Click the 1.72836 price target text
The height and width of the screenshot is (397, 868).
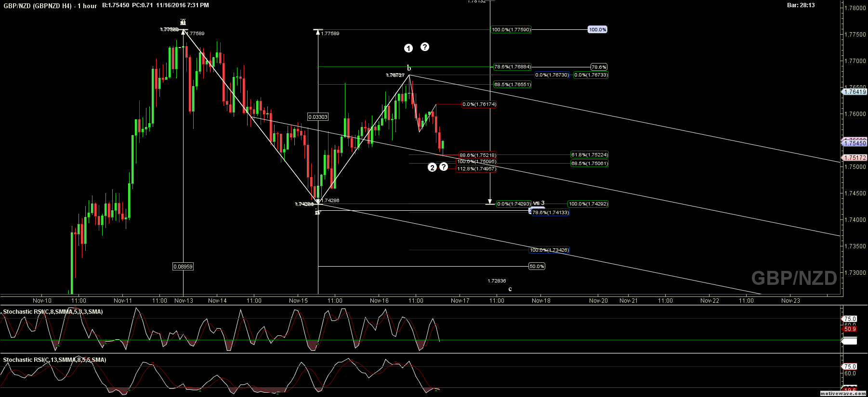pos(497,281)
